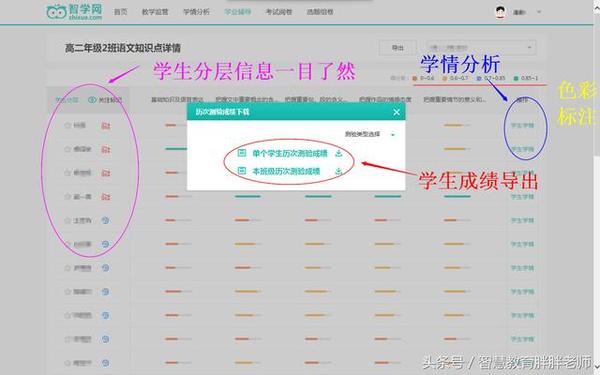Open the 首页 navigation tab
The height and width of the screenshot is (375, 600).
click(x=121, y=12)
